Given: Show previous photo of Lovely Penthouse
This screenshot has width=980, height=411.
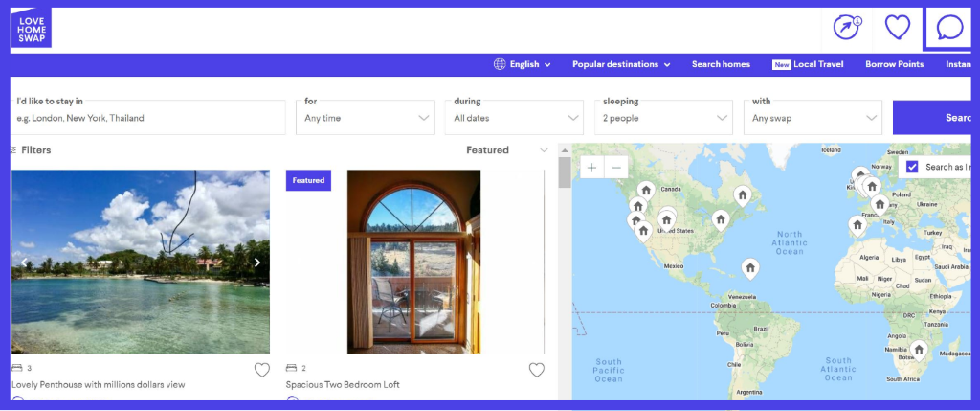Looking at the screenshot, I should coord(24,263).
